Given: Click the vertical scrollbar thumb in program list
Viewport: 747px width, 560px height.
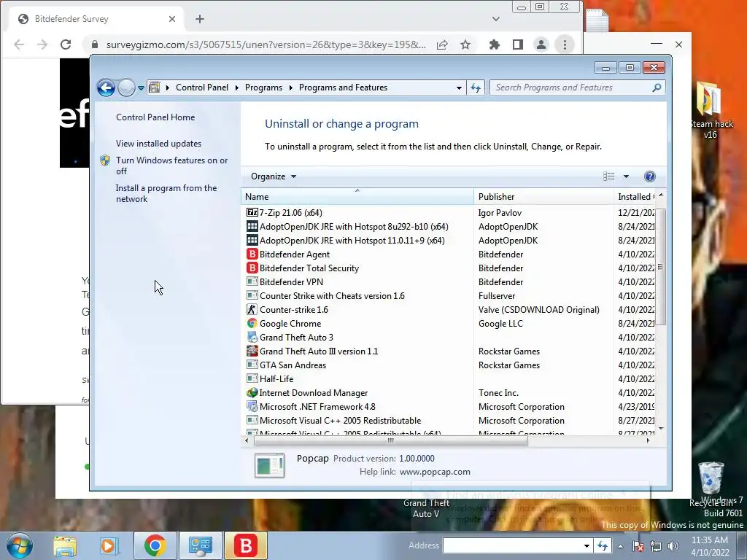Looking at the screenshot, I should 660,267.
